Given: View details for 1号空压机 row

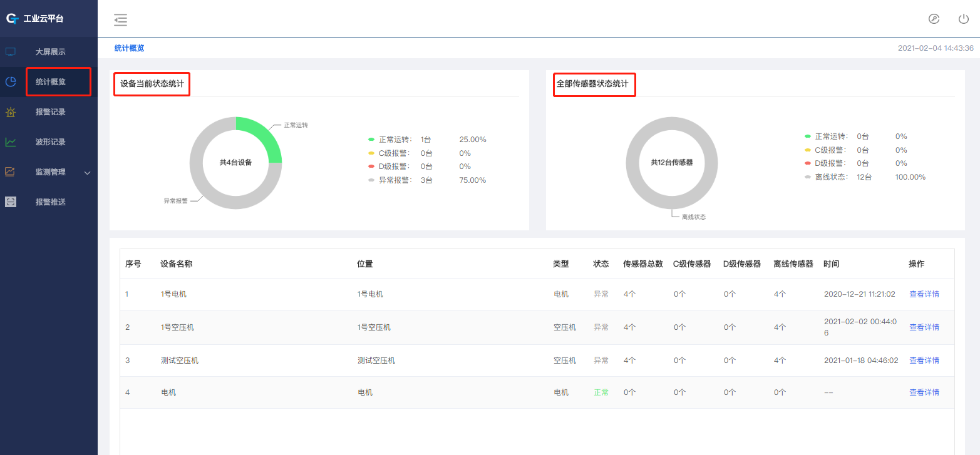Looking at the screenshot, I should (x=924, y=327).
